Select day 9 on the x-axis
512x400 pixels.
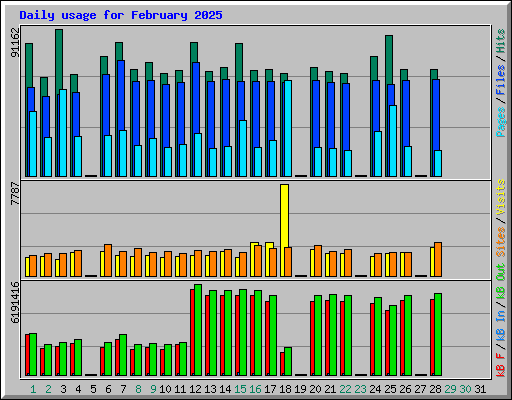(153, 389)
